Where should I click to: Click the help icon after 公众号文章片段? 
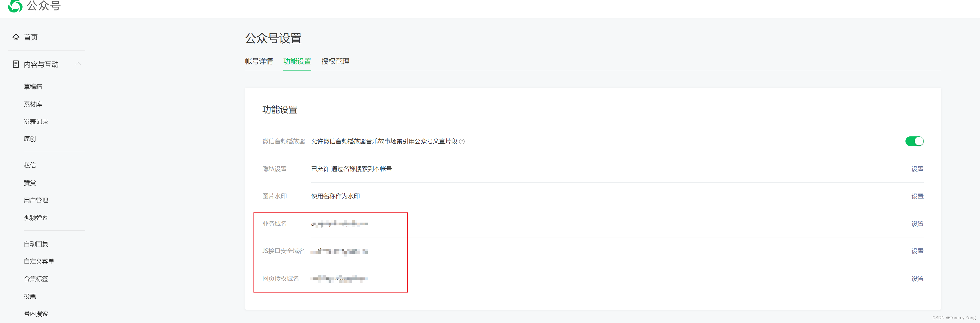pos(462,142)
